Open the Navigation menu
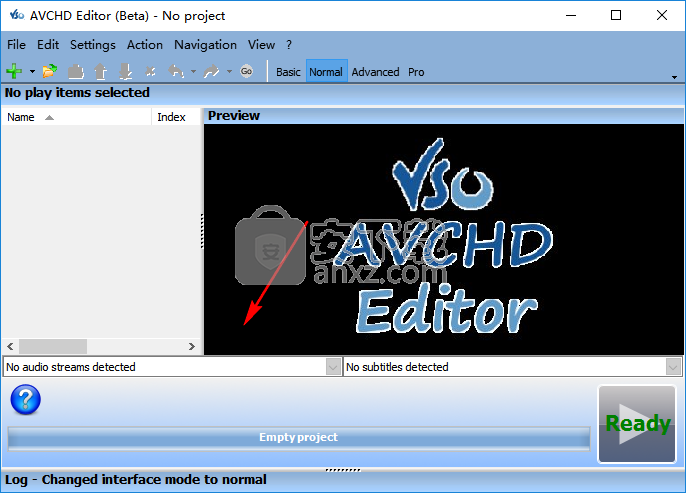This screenshot has height=493, width=686. 205,45
